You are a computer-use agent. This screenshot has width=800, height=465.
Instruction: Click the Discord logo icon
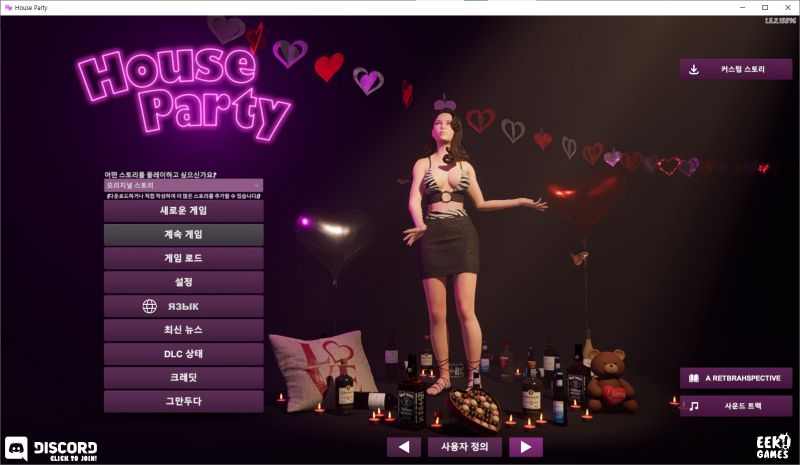pos(17,447)
